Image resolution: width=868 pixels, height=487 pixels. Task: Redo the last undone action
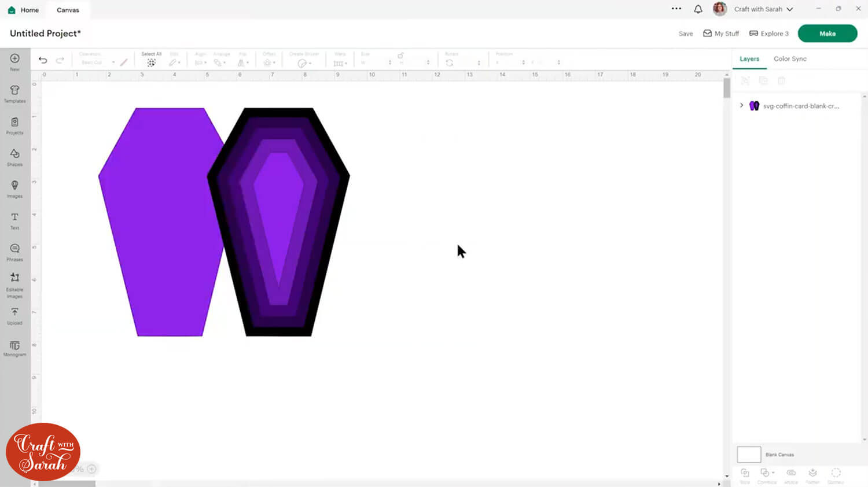pos(60,60)
